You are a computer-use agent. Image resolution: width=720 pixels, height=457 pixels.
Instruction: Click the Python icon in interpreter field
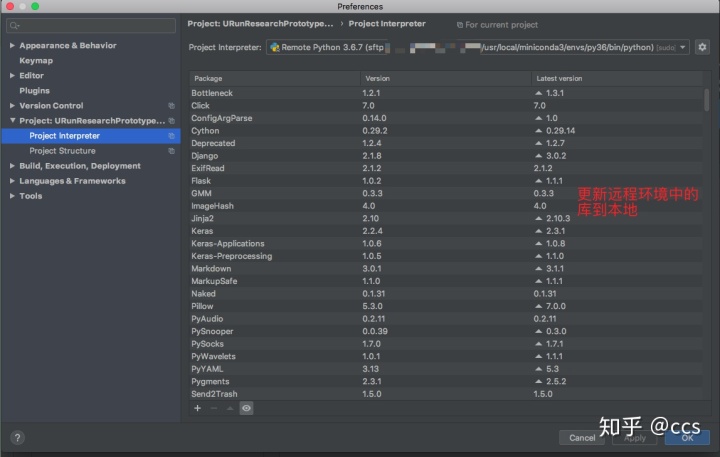[275, 47]
